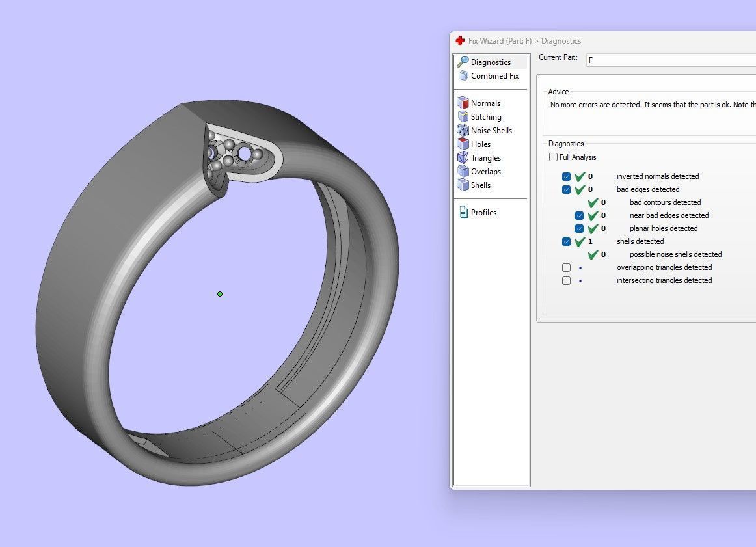
Task: Click 'inverted normals detected' text
Action: [x=658, y=176]
